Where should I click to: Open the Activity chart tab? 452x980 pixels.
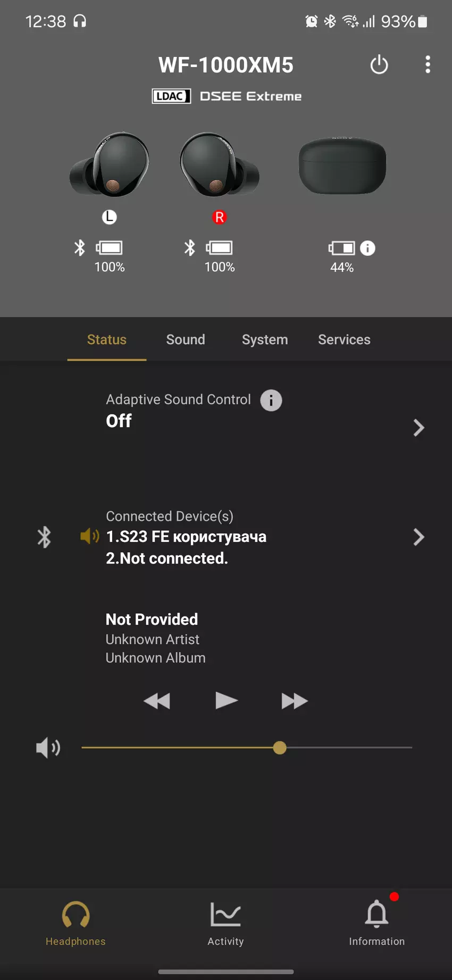225,922
